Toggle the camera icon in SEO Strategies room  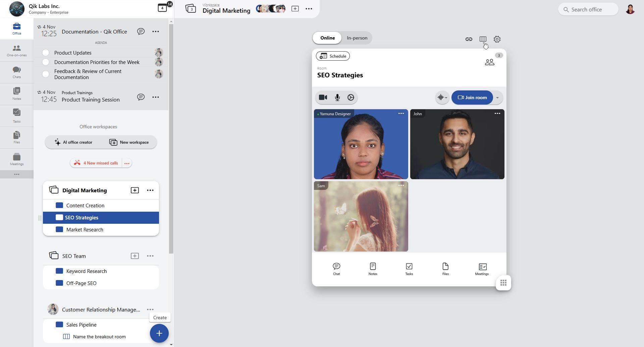point(323,97)
